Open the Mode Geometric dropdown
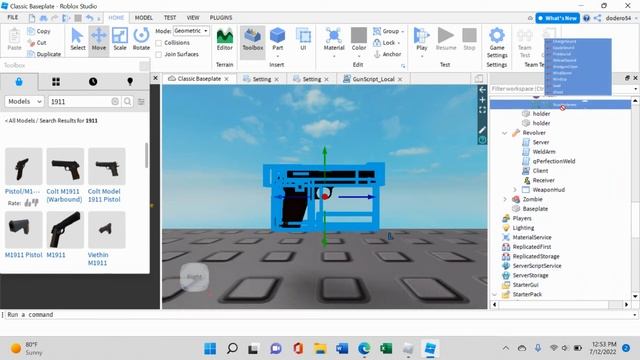 (x=191, y=31)
